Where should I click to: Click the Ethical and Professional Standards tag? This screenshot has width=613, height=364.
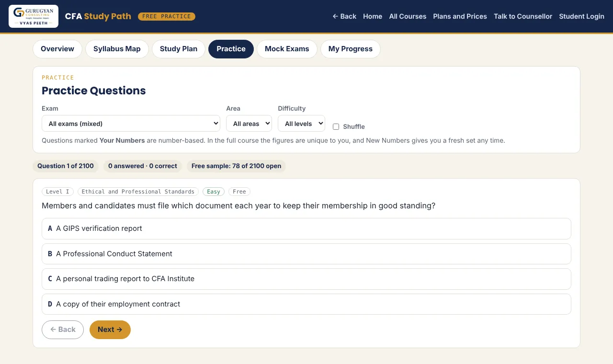pos(138,192)
